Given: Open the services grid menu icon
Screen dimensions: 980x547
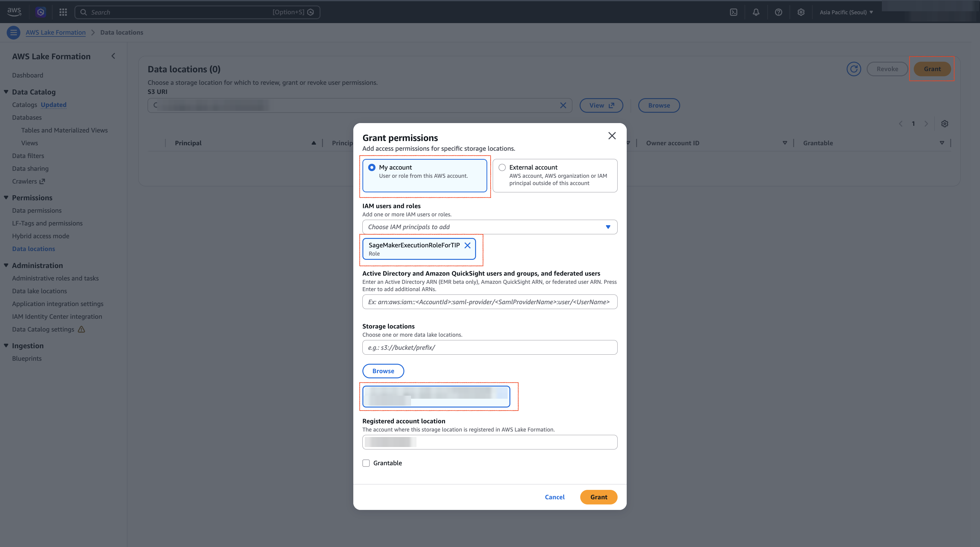Looking at the screenshot, I should [x=63, y=12].
